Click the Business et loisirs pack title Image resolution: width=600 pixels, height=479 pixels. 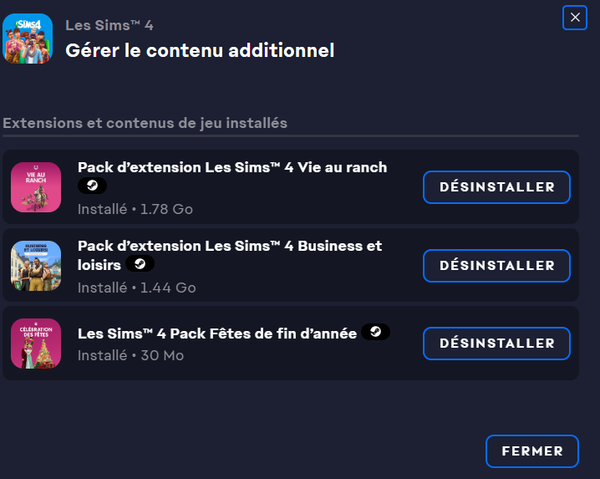click(229, 246)
